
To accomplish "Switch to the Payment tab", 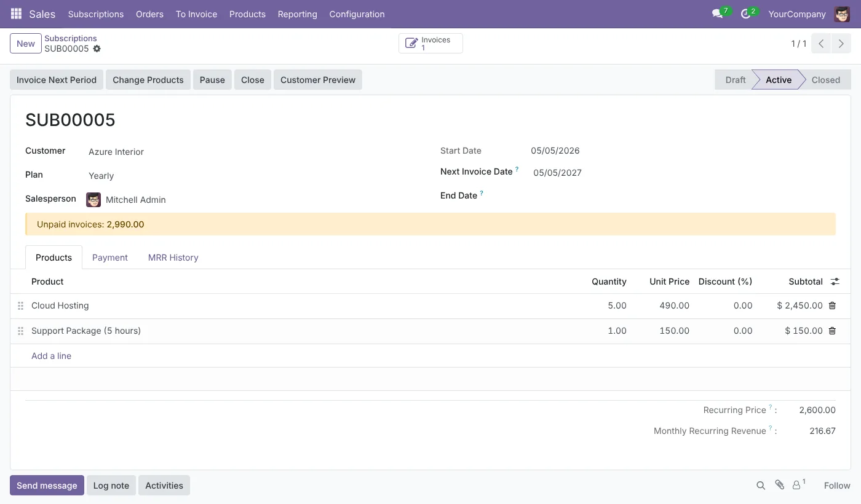I will coord(110,258).
